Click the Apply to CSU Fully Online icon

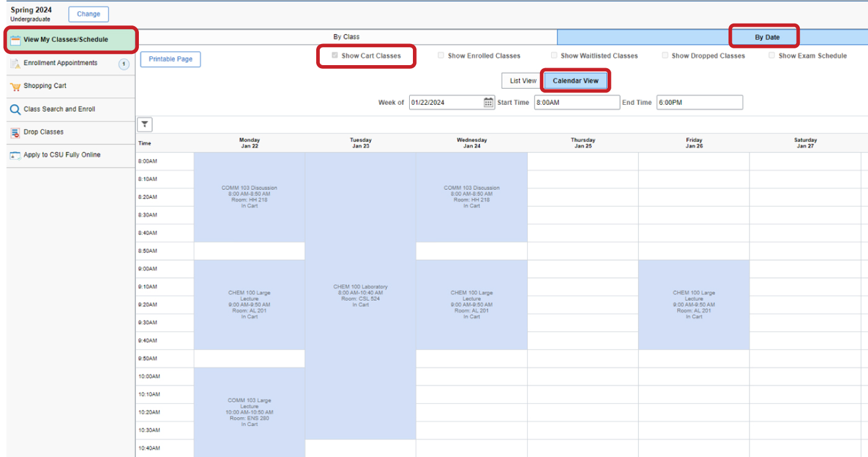point(15,156)
